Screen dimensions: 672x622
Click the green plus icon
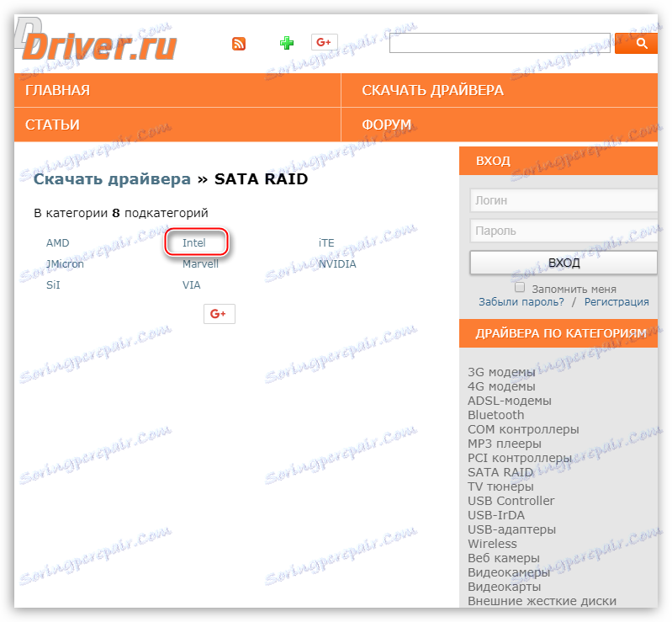[287, 43]
